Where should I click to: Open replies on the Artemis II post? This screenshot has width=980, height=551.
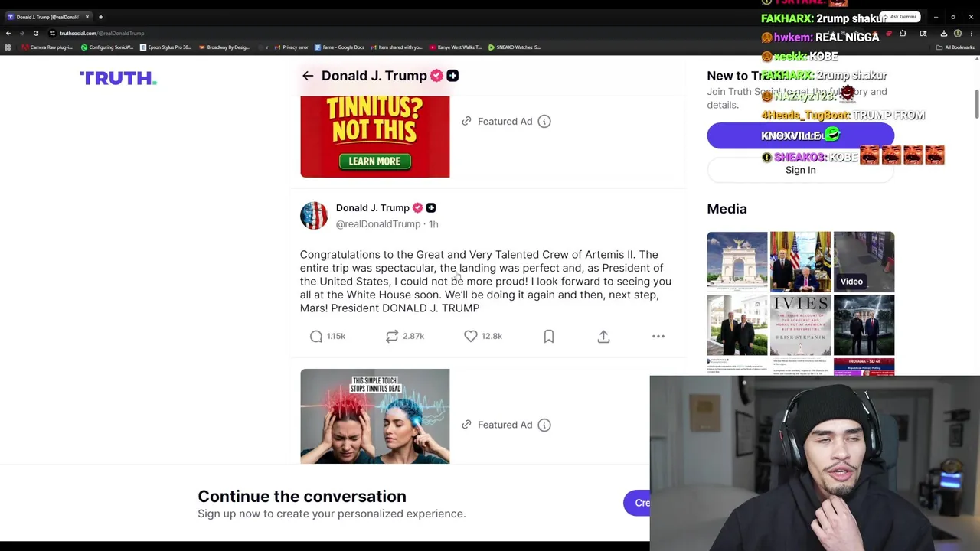pyautogui.click(x=327, y=336)
